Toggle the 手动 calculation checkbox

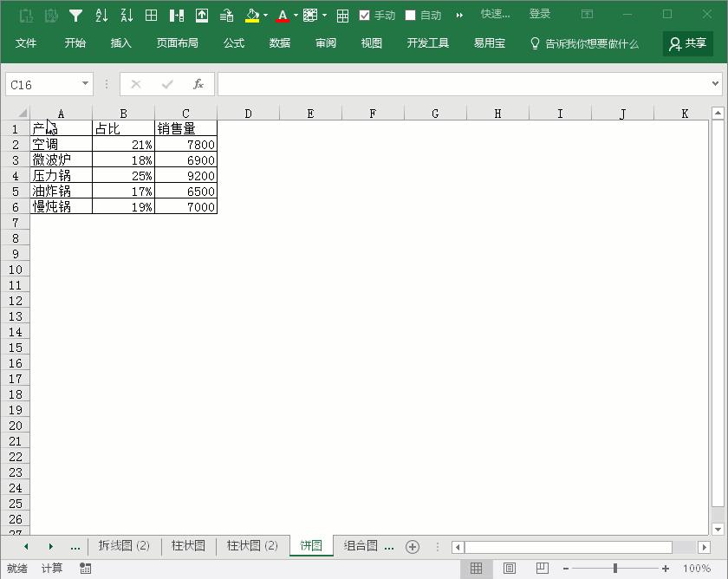pos(365,14)
